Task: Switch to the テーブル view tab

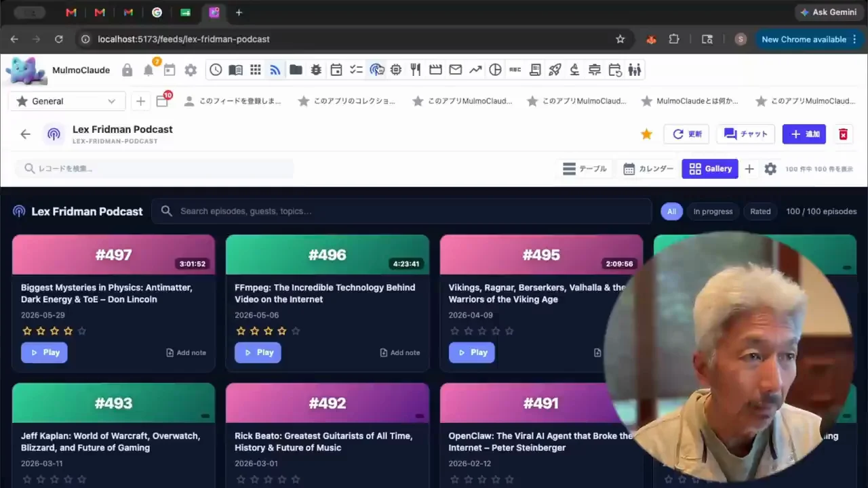Action: [x=585, y=169]
